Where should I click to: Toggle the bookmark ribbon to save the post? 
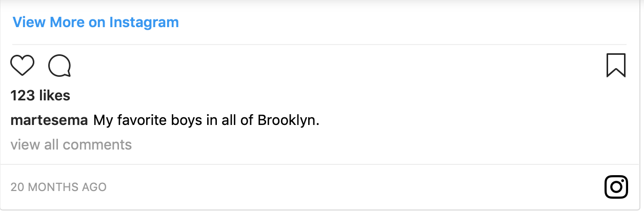coord(616,66)
